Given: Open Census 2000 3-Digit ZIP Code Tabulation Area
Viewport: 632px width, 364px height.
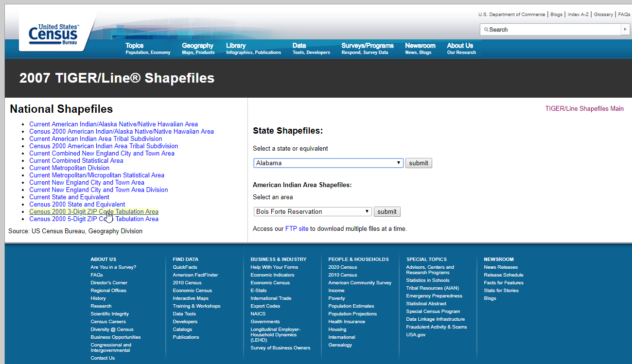Looking at the screenshot, I should click(94, 212).
